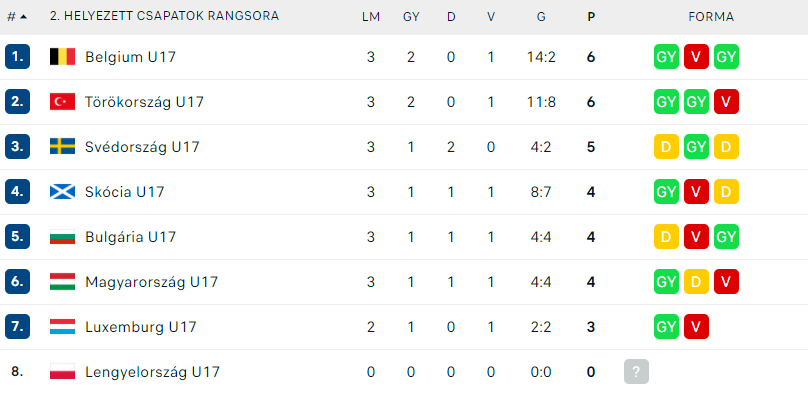Click Luxemburg's green GY form badge
This screenshot has height=394, width=808.
pos(666,327)
